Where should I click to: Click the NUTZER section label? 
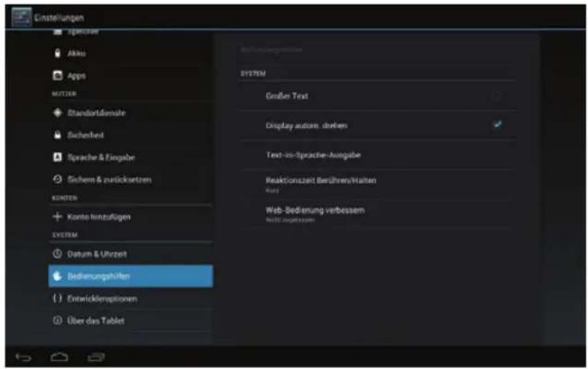point(64,94)
